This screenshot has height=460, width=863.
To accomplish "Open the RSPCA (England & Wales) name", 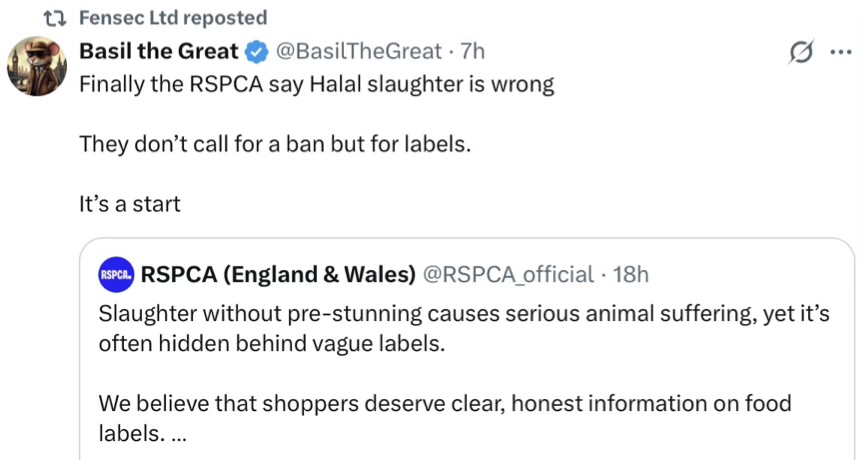I will [279, 274].
